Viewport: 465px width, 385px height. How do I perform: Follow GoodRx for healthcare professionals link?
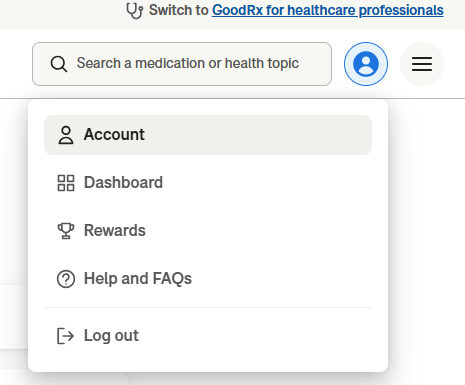pyautogui.click(x=328, y=10)
